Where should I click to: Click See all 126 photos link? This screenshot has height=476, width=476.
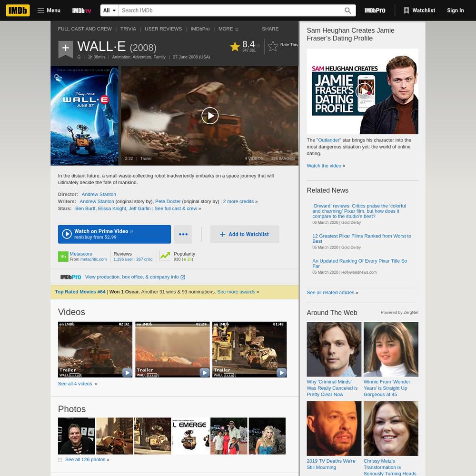point(85,460)
